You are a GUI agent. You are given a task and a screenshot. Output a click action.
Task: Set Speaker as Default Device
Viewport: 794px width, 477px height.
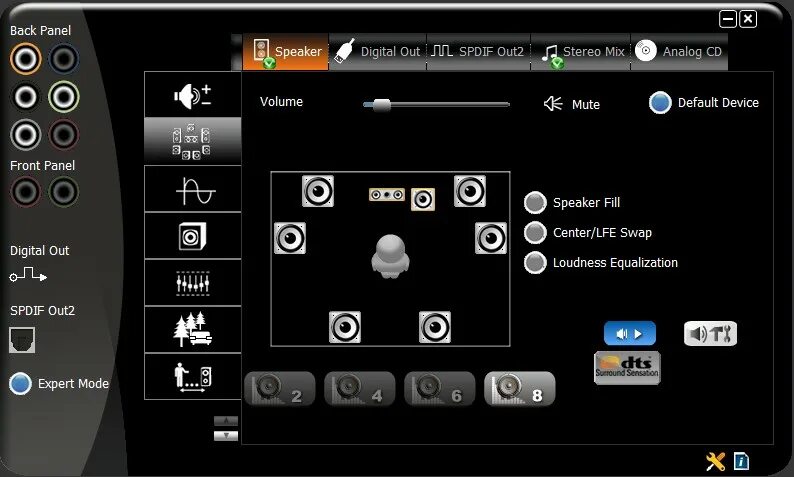tap(660, 103)
